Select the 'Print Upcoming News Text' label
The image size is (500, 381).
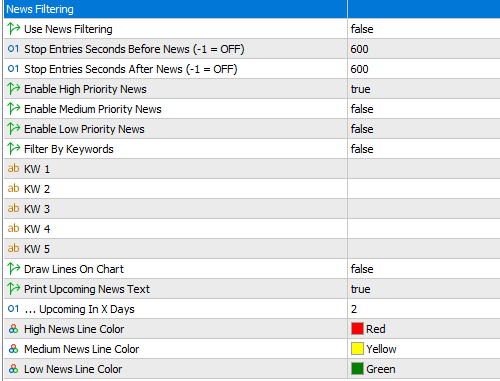(x=87, y=289)
